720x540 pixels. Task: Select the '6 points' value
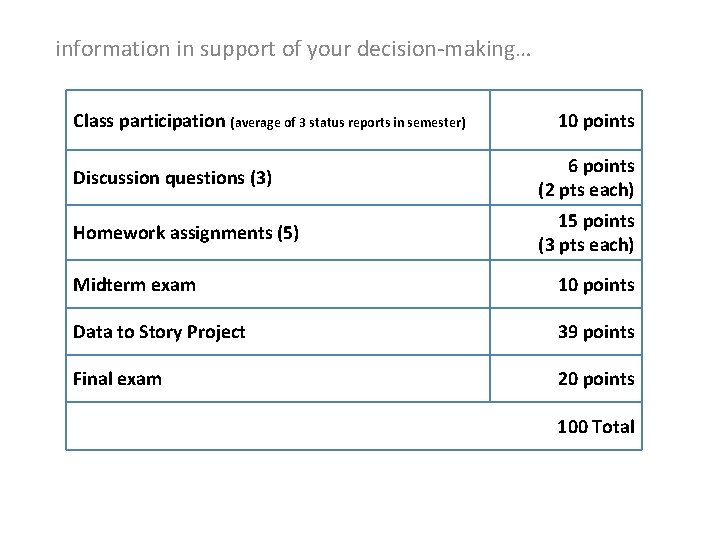point(601,165)
